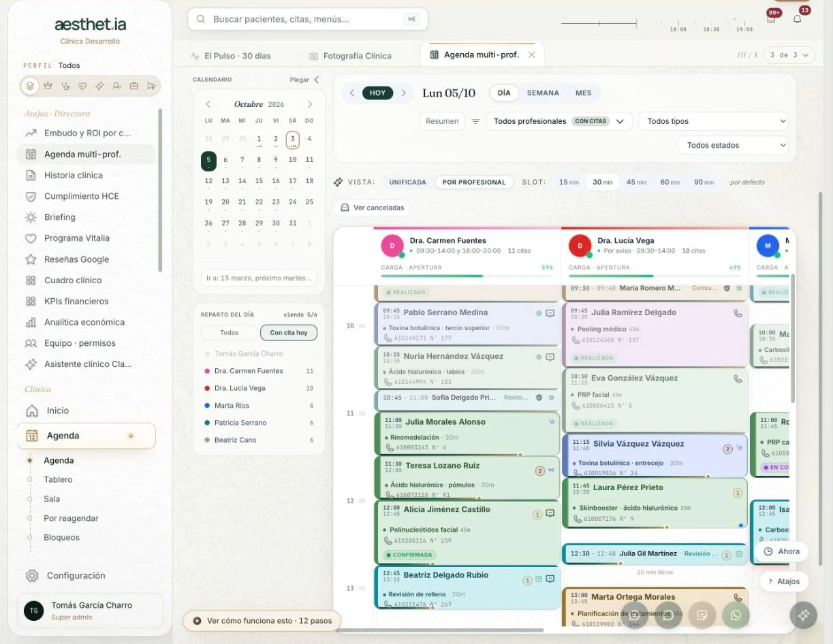Go to previous day arrow beside HOY
Viewport: 833px width, 644px height.
click(352, 93)
